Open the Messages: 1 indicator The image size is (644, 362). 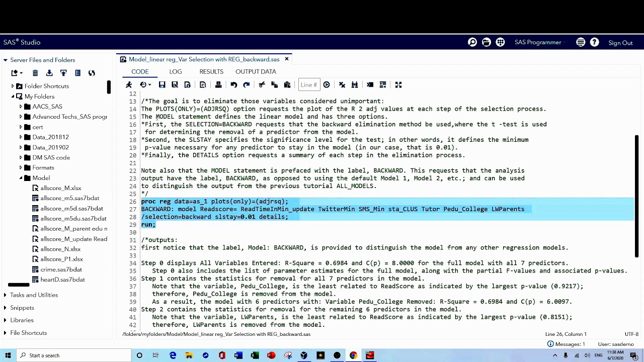click(566, 344)
